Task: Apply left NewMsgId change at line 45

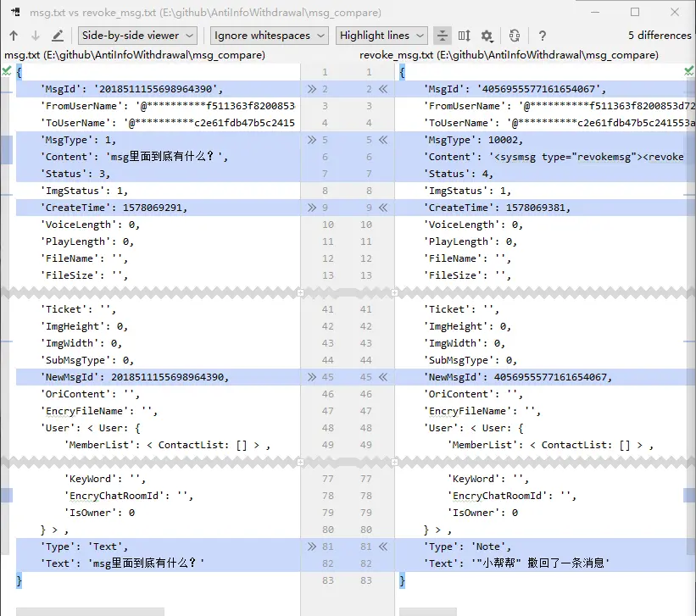Action: [x=312, y=377]
